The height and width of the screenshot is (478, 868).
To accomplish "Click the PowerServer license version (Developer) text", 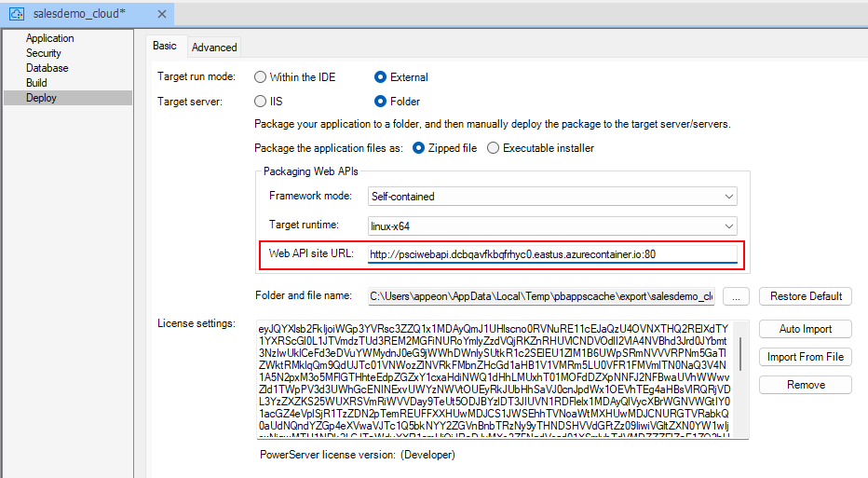I will coord(358,455).
